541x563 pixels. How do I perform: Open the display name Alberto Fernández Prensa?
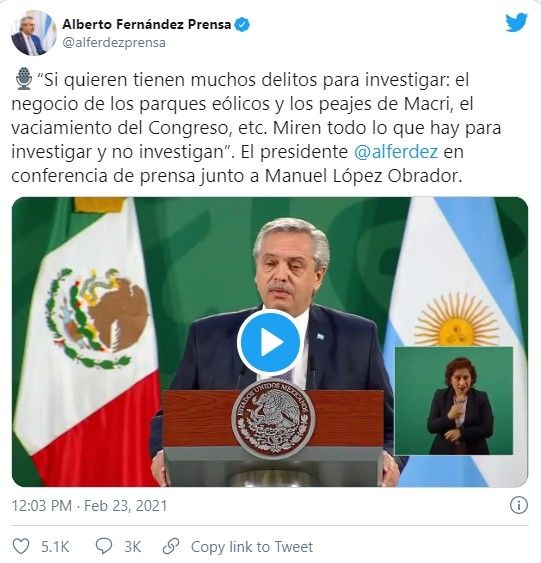click(x=146, y=24)
